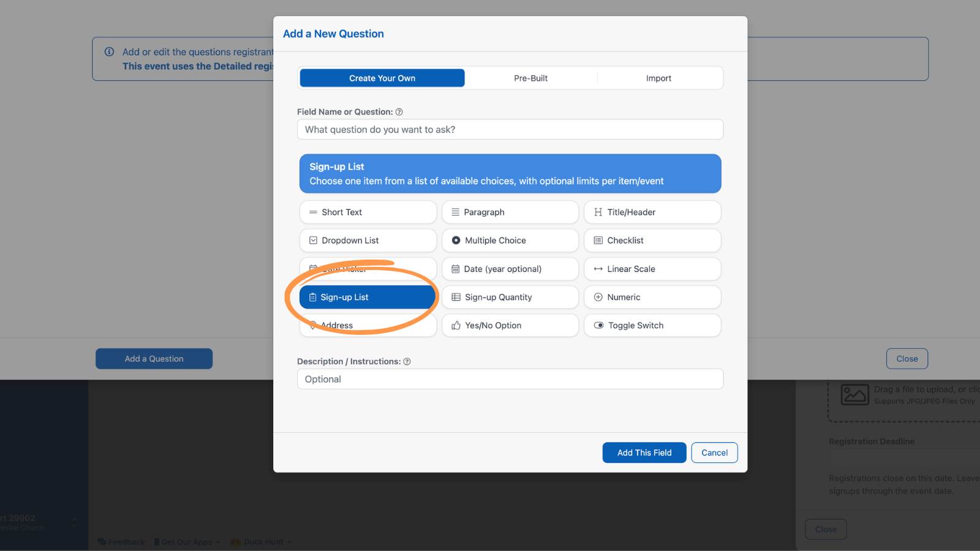
Task: Choose the Multiple Choice field type
Action: pyautogui.click(x=510, y=241)
